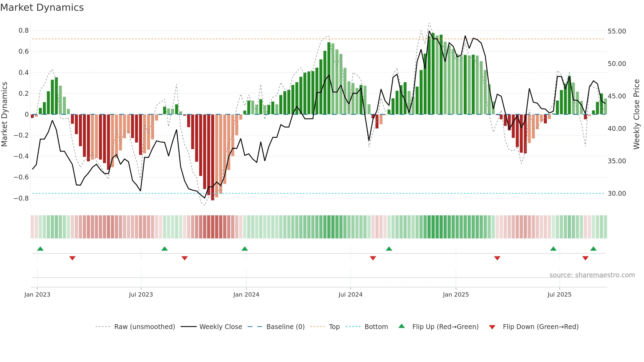Click the Jan 2024 x-axis label
The width and height of the screenshot is (644, 362).
click(x=246, y=294)
